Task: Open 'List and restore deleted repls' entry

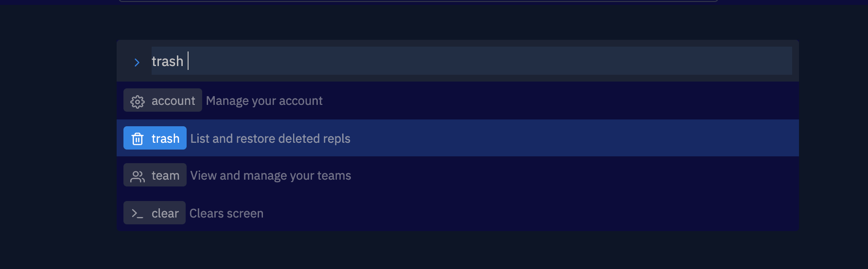Action: [x=270, y=139]
